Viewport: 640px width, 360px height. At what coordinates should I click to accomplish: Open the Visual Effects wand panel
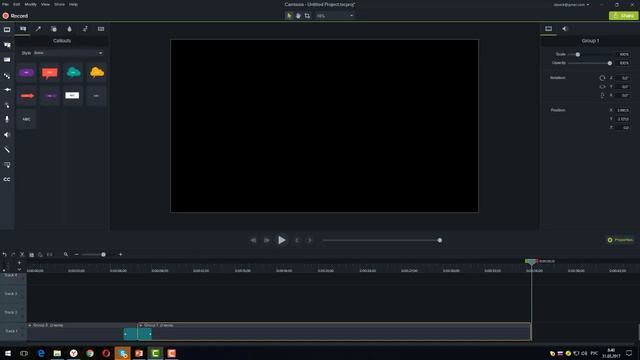[7, 150]
